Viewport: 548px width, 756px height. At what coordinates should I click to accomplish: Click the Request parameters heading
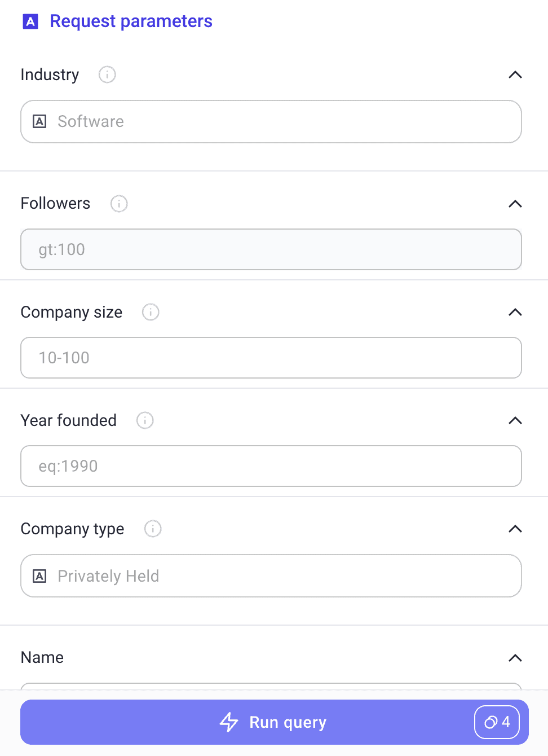pos(131,21)
